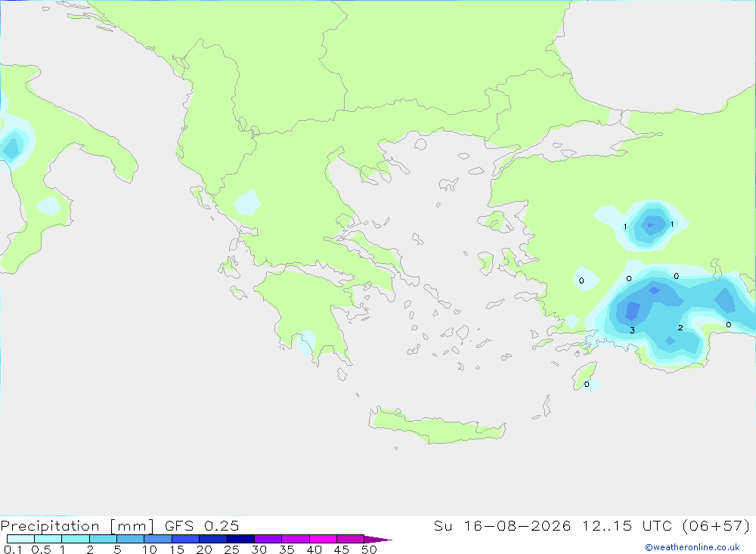Select the '35' legend scale label

pyautogui.click(x=287, y=549)
